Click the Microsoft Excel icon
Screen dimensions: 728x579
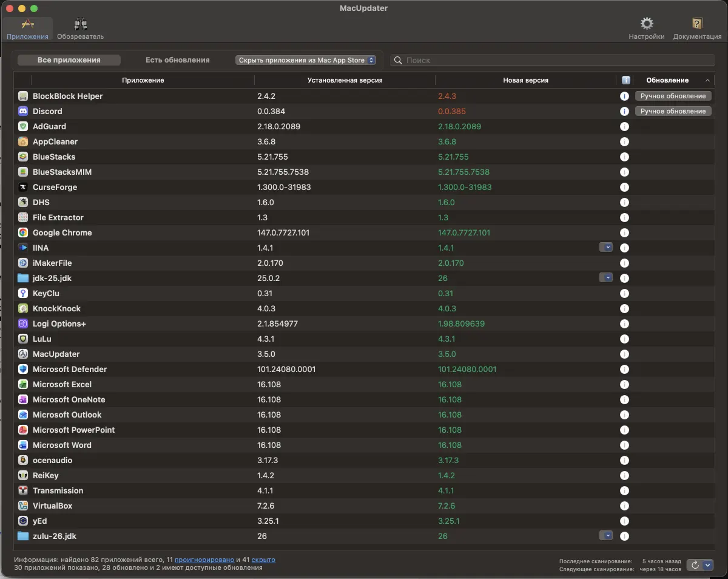coord(23,384)
